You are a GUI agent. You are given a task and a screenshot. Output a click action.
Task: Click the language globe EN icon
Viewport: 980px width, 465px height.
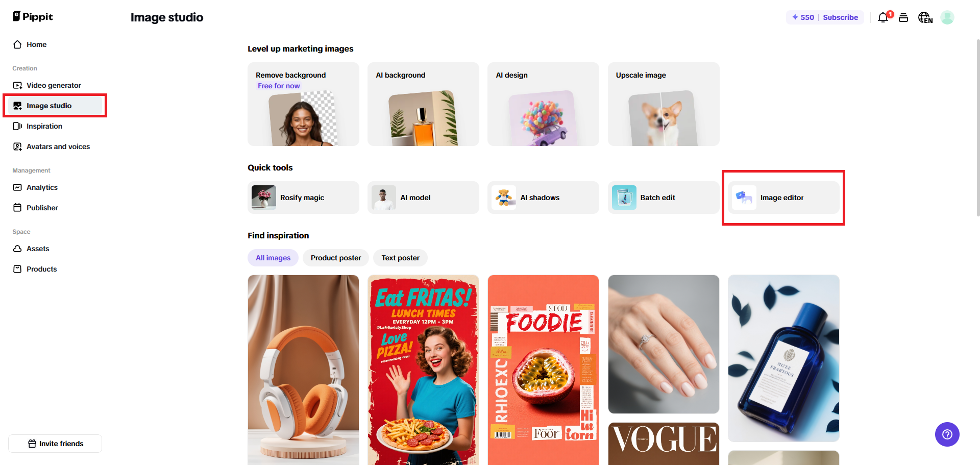[x=925, y=17]
